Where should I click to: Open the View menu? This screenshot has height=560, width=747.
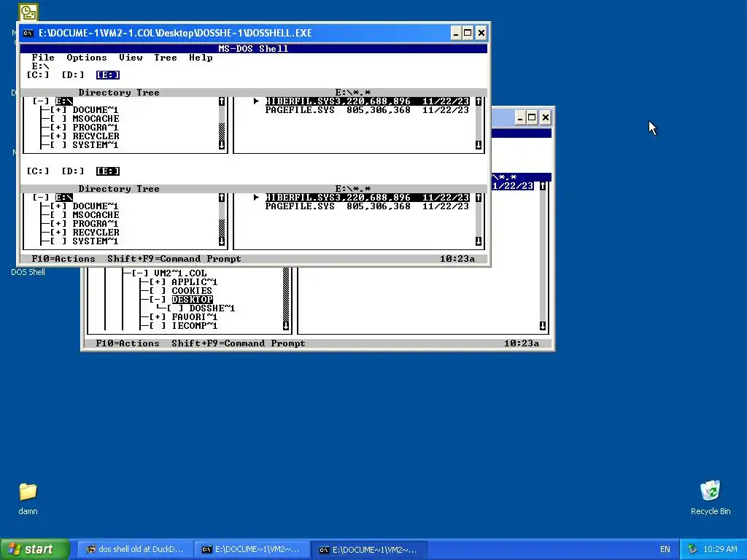tap(131, 58)
